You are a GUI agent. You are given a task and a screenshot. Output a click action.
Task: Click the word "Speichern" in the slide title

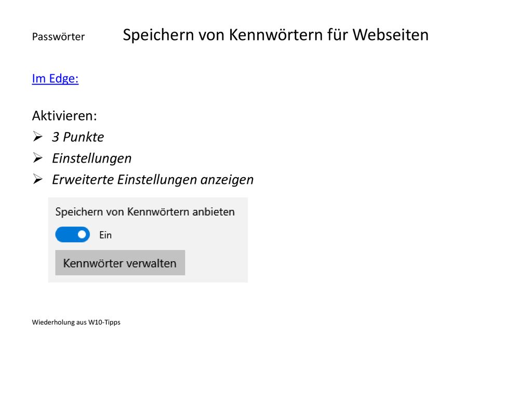coord(158,35)
